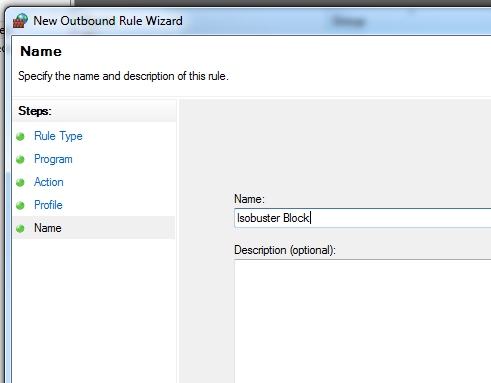491x383 pixels.
Task: Click the 'New Outbound Rule Wizard' title text
Action: (108, 21)
